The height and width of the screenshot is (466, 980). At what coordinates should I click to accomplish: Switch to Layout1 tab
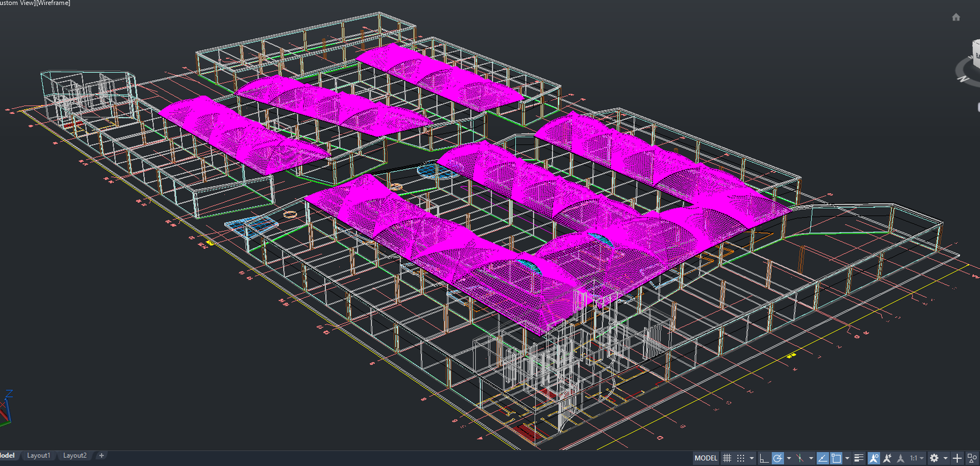point(39,456)
